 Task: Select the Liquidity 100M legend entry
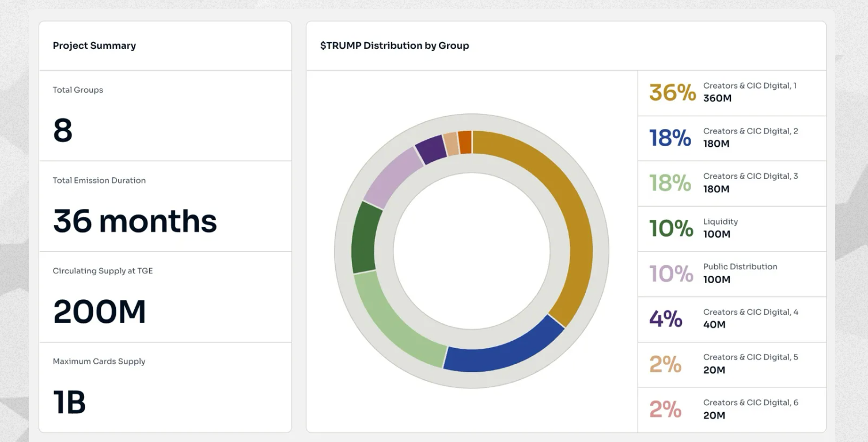[731, 228]
